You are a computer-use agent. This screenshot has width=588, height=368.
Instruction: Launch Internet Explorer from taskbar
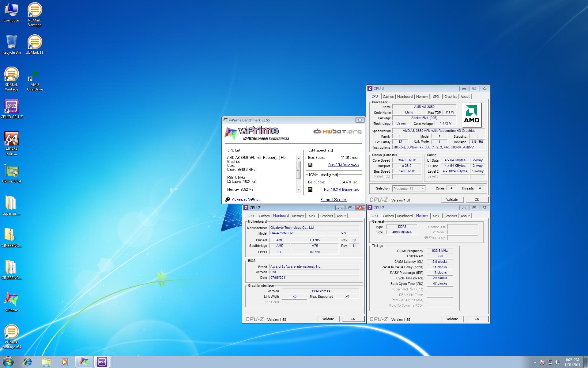click(28, 362)
